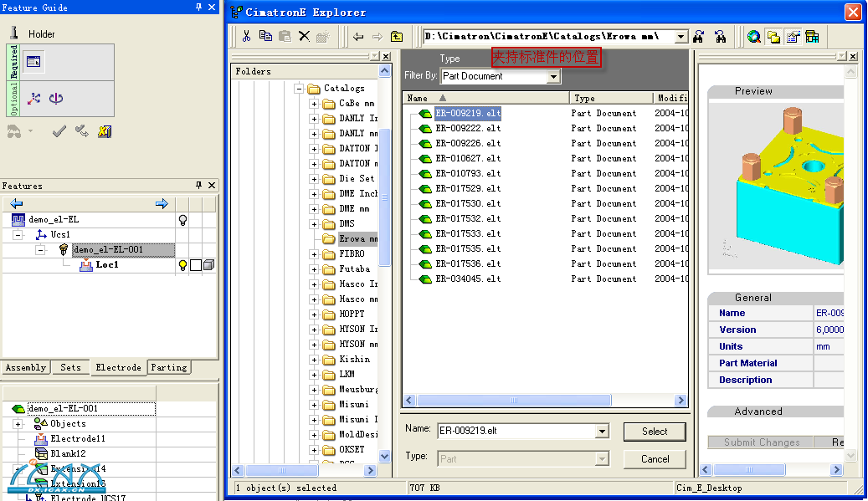Toggle the light bulb for Loc1

click(x=182, y=265)
